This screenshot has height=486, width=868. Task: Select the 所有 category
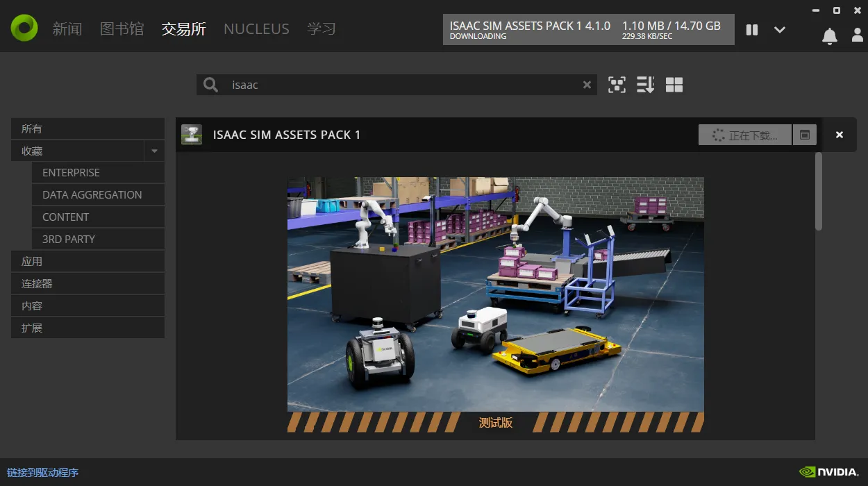(x=87, y=128)
